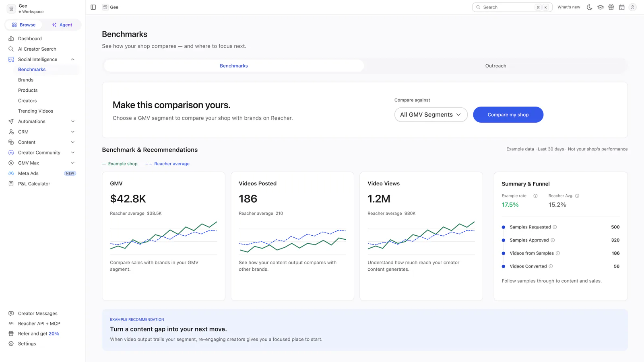Expand the Automations section chevron
Viewport: 644px width, 362px height.
tap(73, 121)
